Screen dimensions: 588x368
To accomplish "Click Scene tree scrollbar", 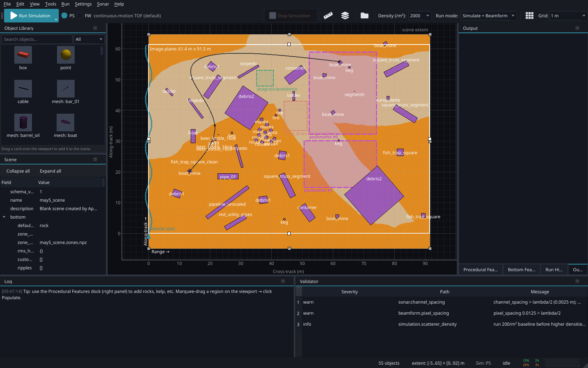I will pyautogui.click(x=103, y=183).
